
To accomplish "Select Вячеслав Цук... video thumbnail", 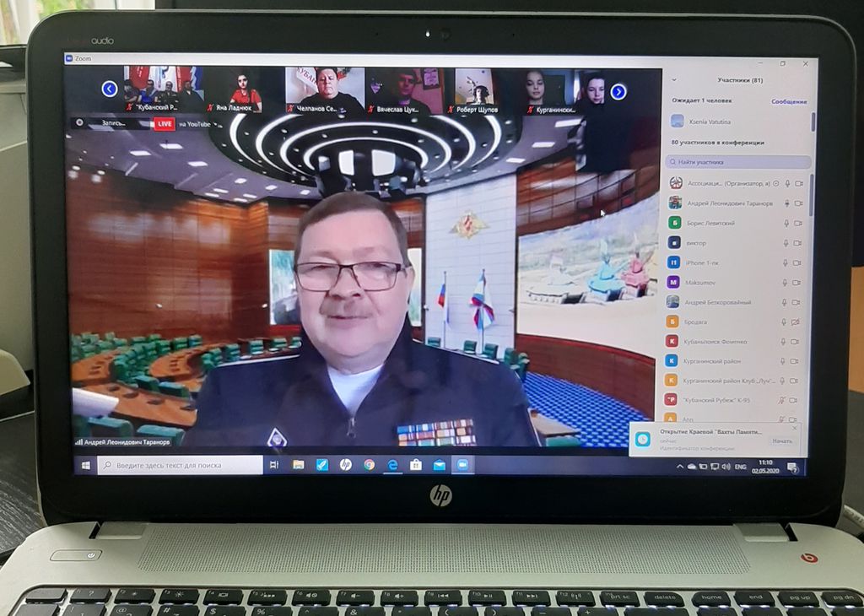I will pyautogui.click(x=405, y=91).
